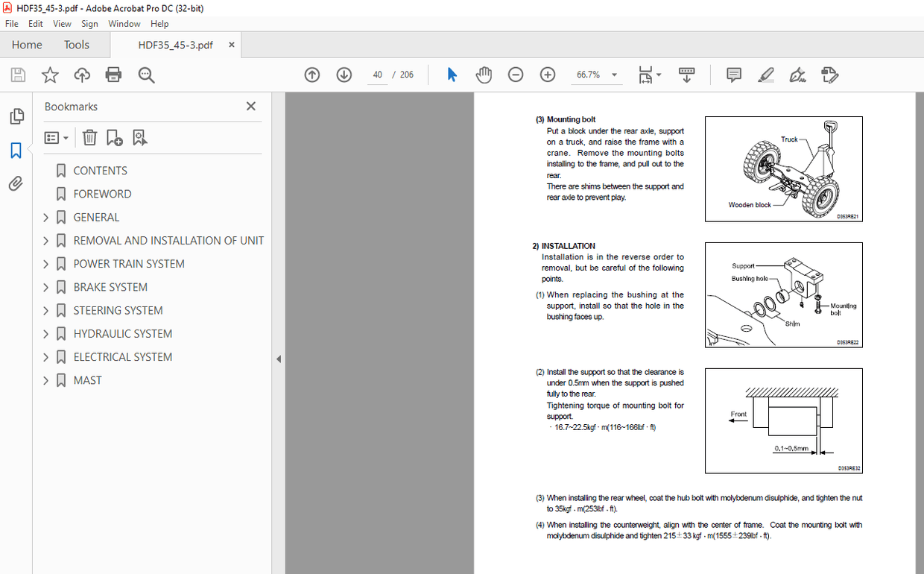Edit the page number field showing 40

[377, 75]
